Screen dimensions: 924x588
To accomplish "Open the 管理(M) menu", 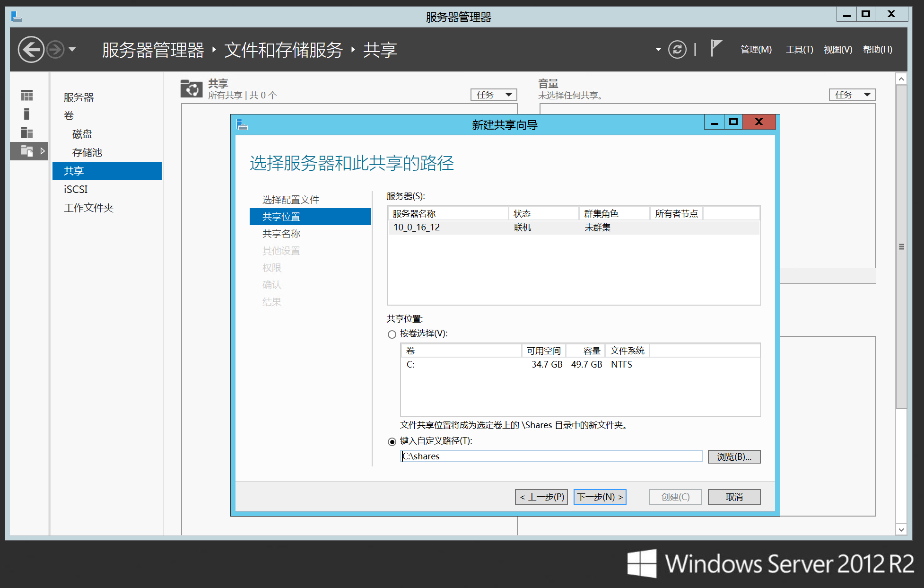I will (x=756, y=50).
